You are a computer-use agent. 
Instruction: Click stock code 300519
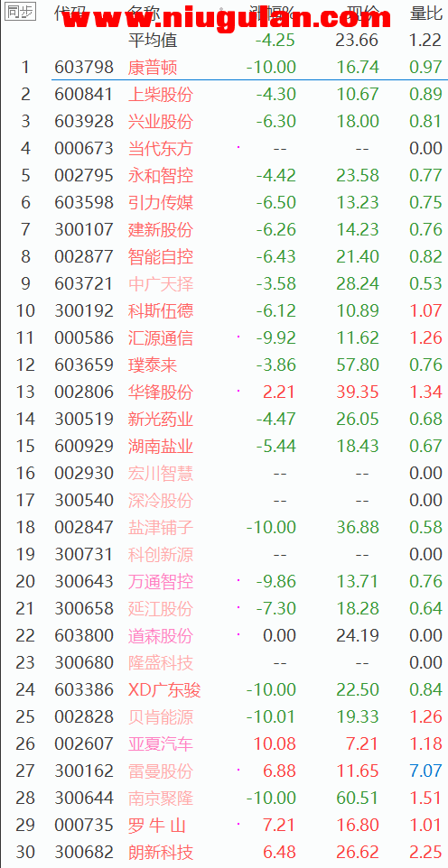[84, 420]
